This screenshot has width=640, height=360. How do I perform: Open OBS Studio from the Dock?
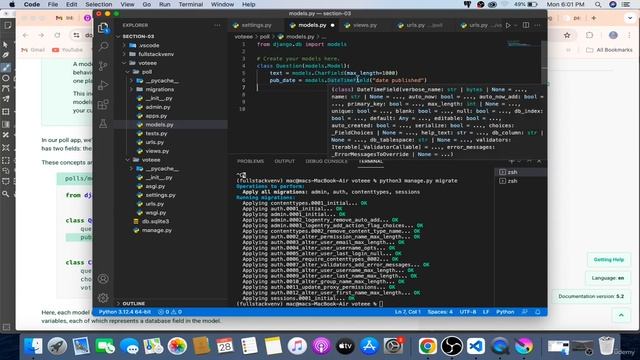452,346
